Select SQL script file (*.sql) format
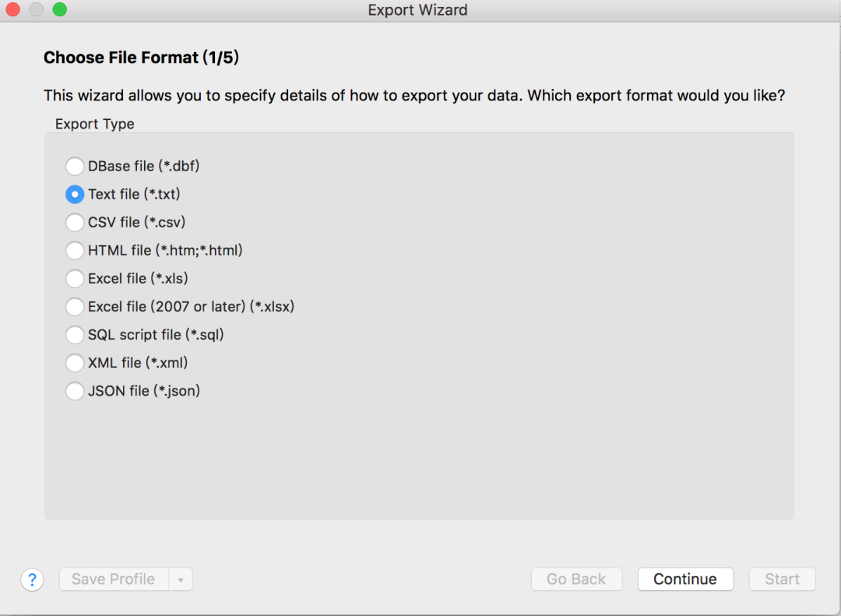 [x=75, y=335]
